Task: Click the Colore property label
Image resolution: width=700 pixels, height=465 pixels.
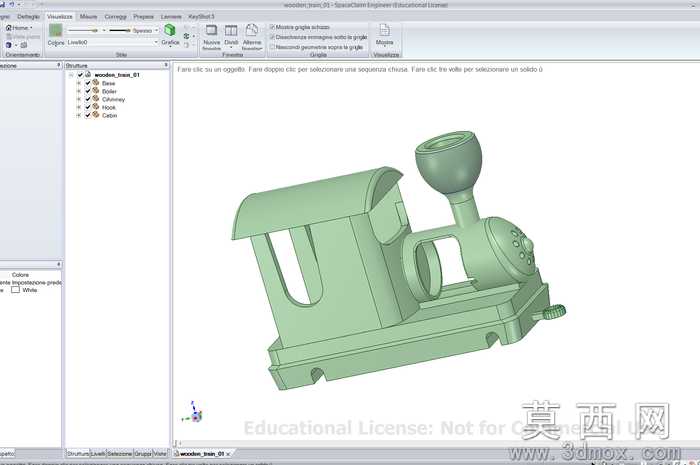Action: tap(20, 275)
